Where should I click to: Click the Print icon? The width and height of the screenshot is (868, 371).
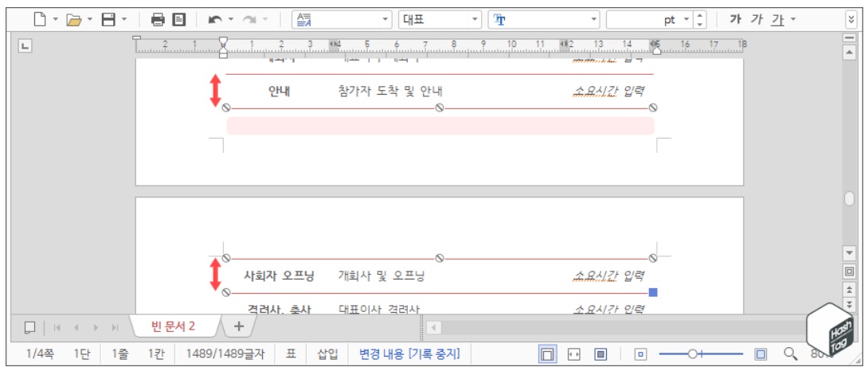click(x=158, y=20)
